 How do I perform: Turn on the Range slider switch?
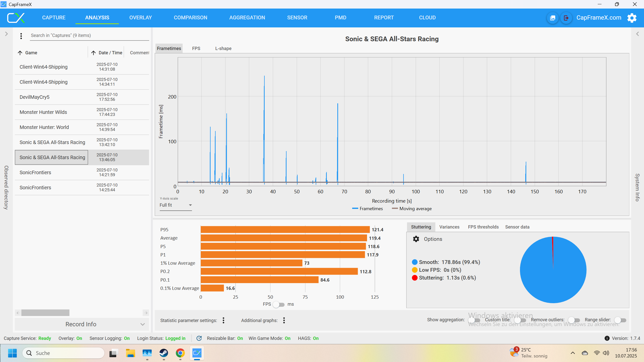point(620,320)
